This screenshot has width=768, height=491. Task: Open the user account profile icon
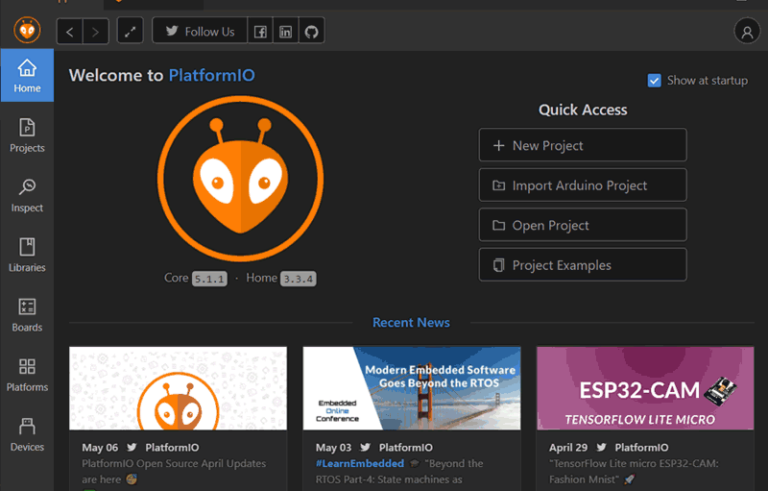coord(747,32)
